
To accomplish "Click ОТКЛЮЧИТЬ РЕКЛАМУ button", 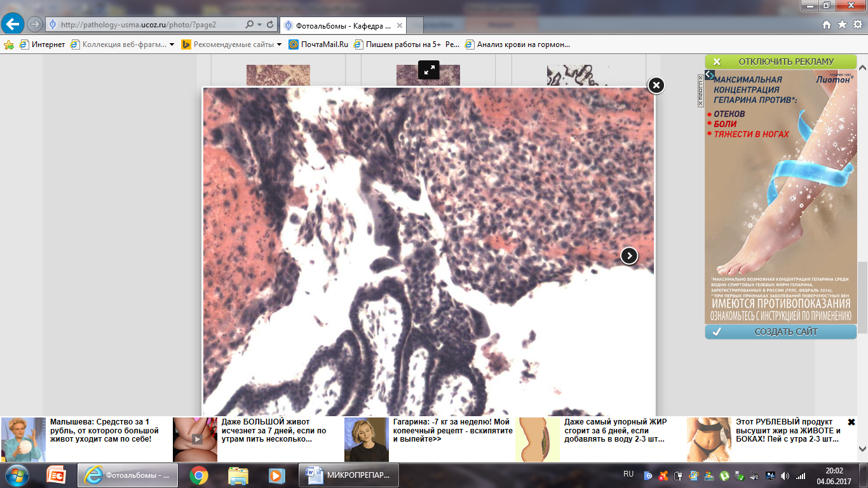I will click(x=781, y=62).
